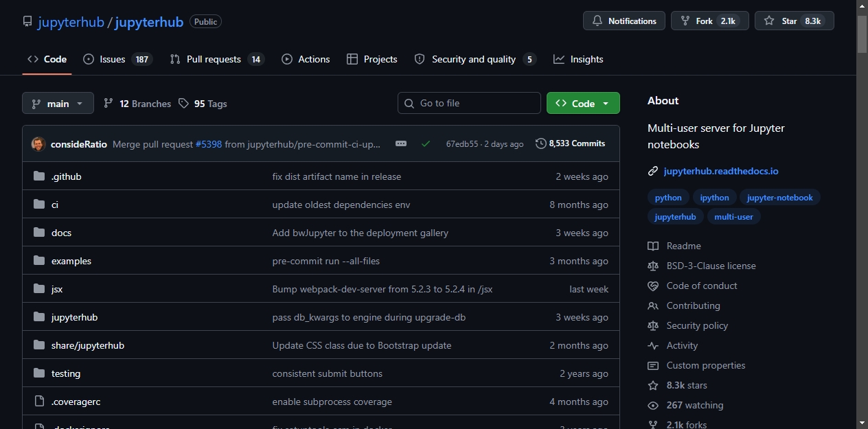
Task: Open the Pull requests tab
Action: [x=217, y=59]
